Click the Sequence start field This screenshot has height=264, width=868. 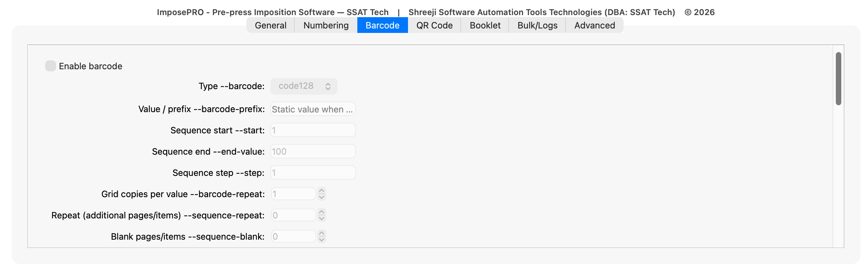313,130
